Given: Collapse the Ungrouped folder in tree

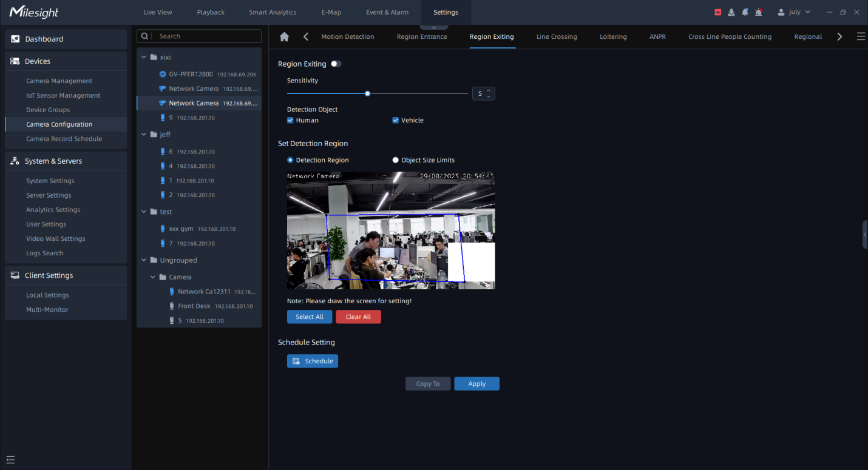Looking at the screenshot, I should 144,260.
